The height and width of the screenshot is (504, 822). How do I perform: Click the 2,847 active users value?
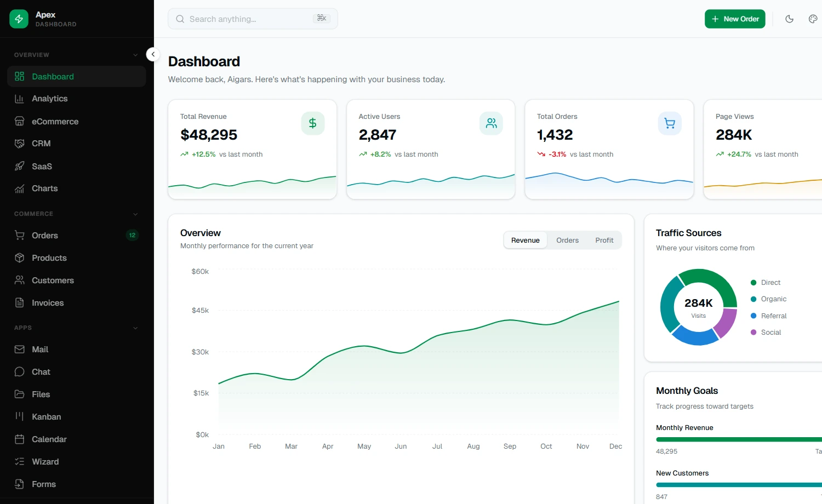378,135
